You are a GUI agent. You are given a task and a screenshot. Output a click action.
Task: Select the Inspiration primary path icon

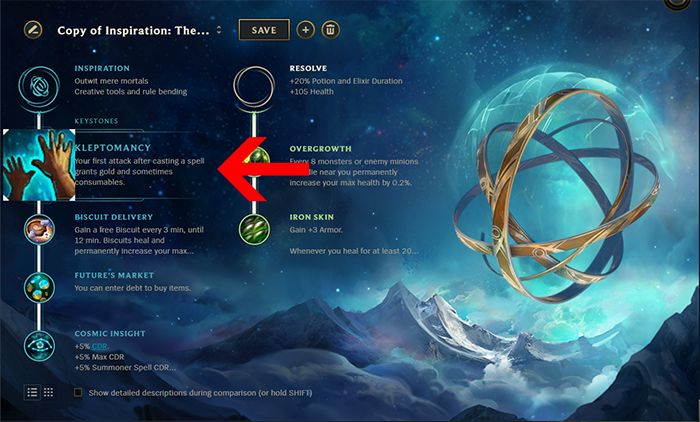[39, 86]
